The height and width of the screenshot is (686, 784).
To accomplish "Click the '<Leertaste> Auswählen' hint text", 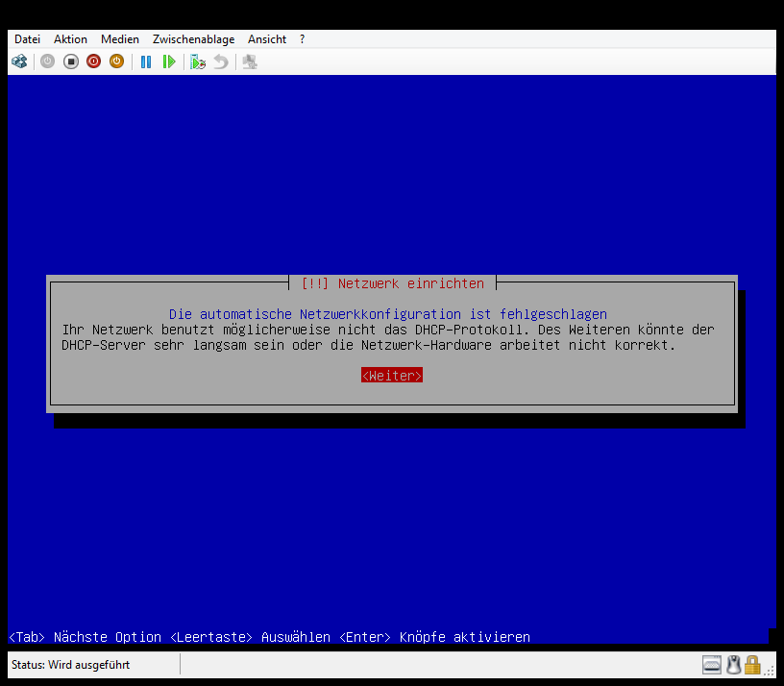I will tap(250, 637).
